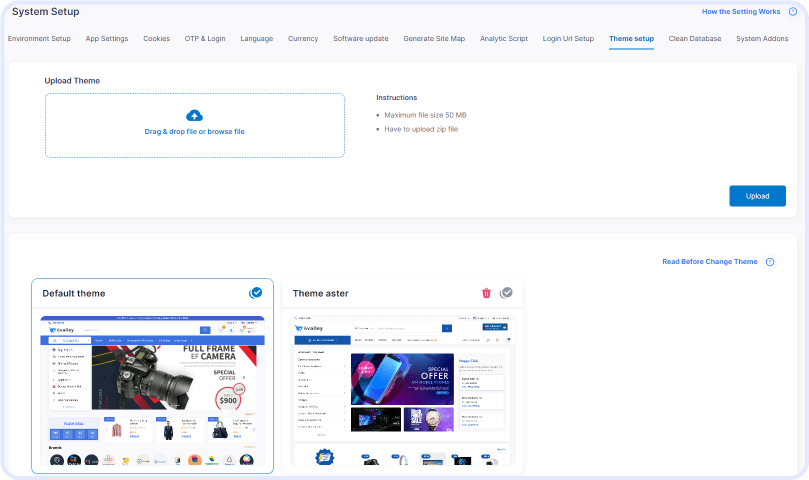Delete Theme aster with the trash icon
Screen dimensions: 809x480
point(486,293)
